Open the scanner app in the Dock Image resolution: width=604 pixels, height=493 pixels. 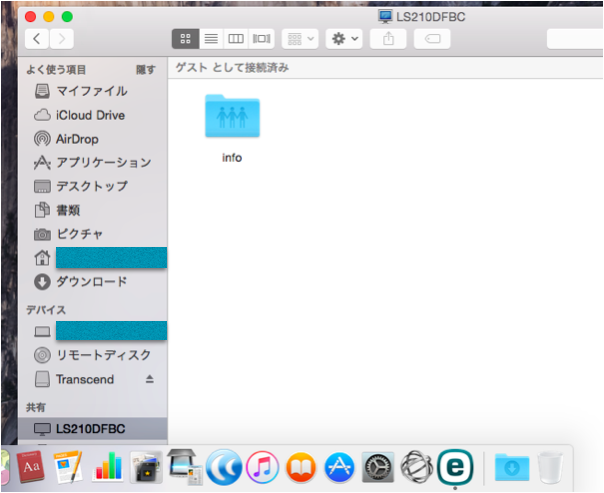(x=185, y=467)
